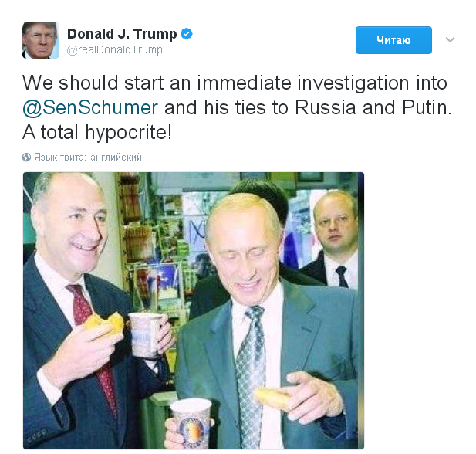This screenshot has height=454, width=476.
Task: Click the word английский in language line
Action: point(116,157)
